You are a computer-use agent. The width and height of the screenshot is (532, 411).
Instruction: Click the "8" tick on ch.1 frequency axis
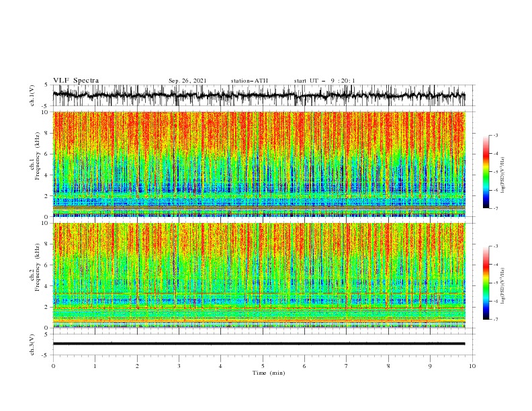47,133
